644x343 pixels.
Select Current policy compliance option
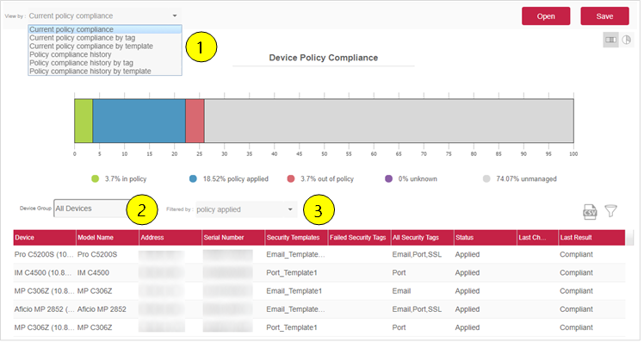(105, 29)
